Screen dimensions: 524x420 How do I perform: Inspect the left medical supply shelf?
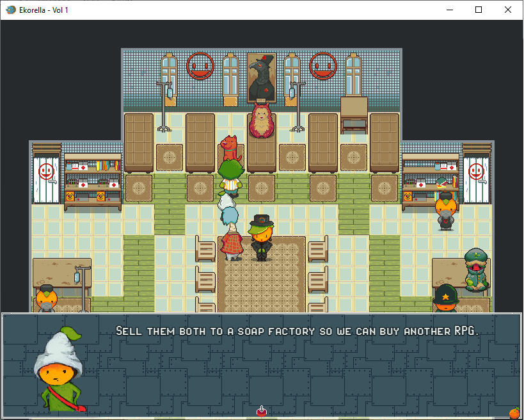pos(93,182)
